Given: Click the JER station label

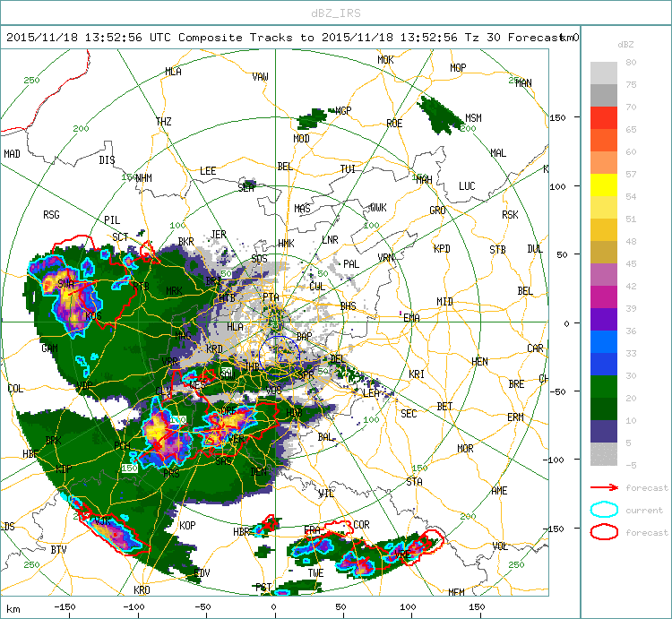Looking at the screenshot, I should point(218,235).
